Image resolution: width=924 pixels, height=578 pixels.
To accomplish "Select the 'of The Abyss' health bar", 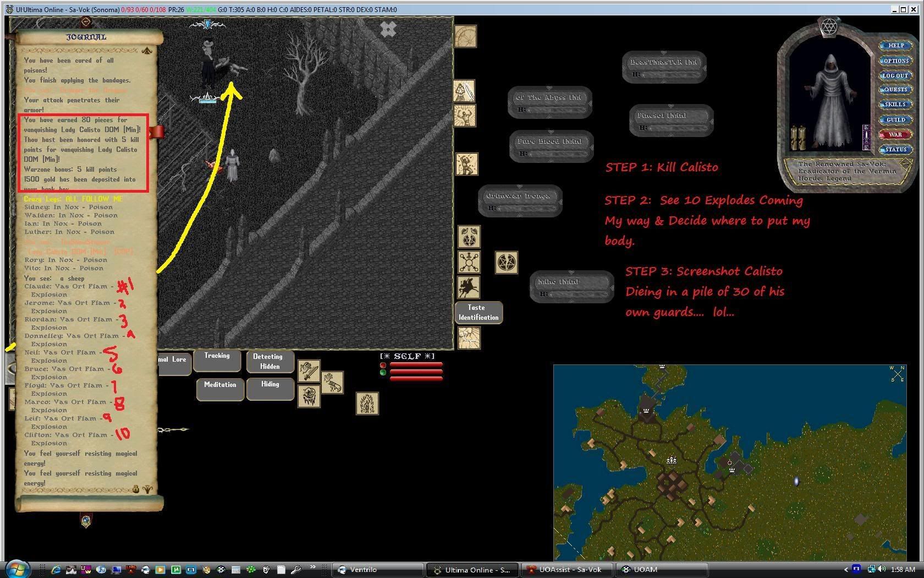I will (x=549, y=102).
